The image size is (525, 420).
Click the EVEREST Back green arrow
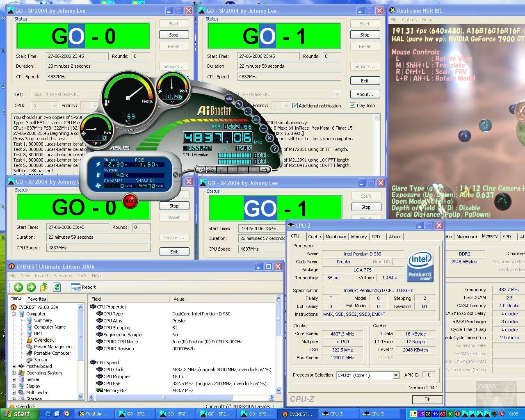click(x=18, y=287)
